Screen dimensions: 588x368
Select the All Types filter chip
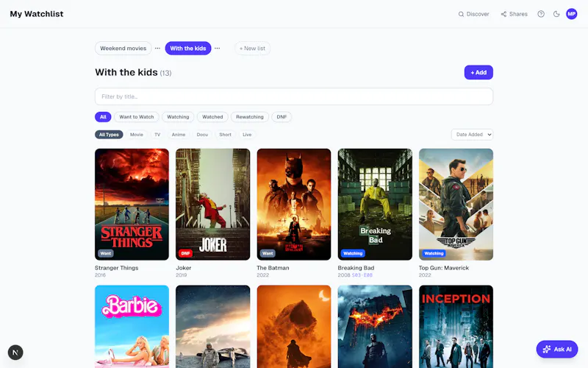(x=109, y=135)
